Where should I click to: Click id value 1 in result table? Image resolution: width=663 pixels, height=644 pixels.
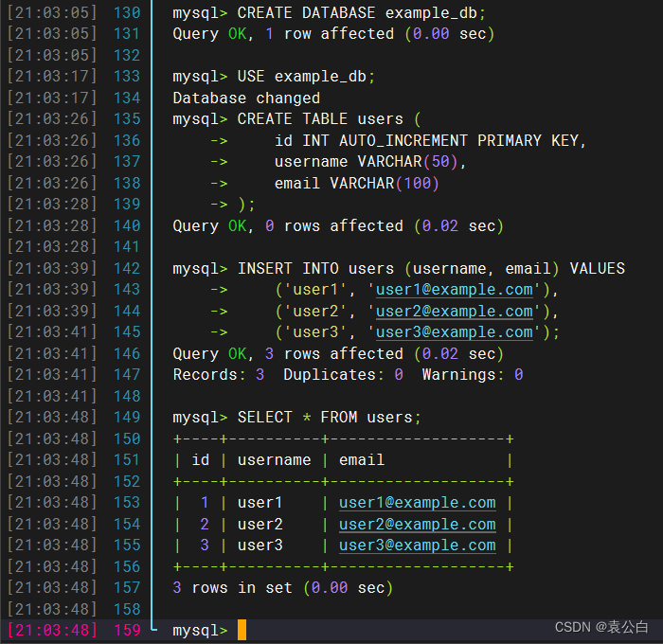point(205,503)
